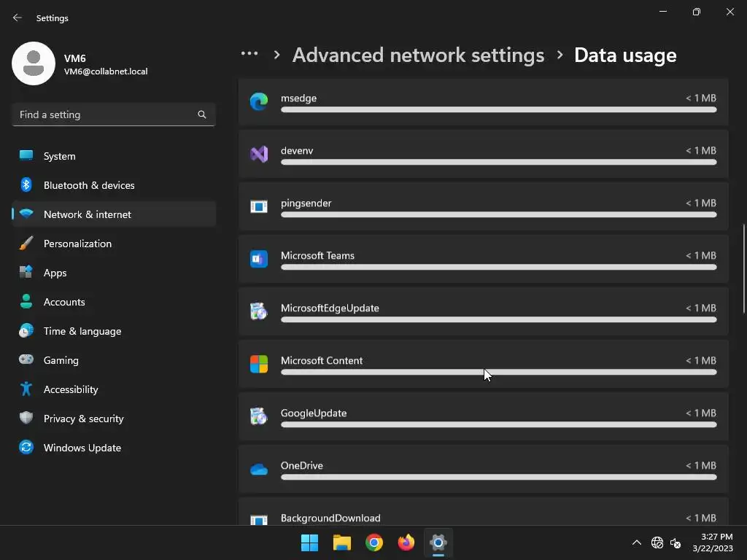Image resolution: width=747 pixels, height=560 pixels.
Task: Click the msedge app icon
Action: click(259, 102)
